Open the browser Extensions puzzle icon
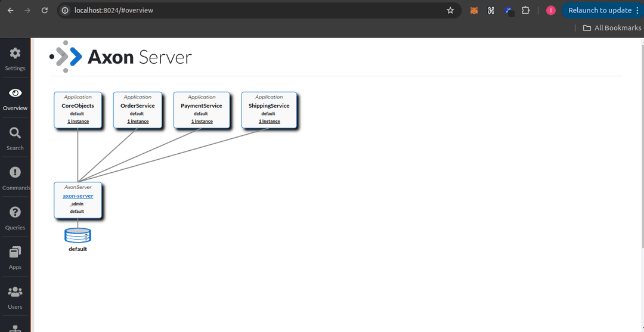The image size is (644, 332). (x=525, y=10)
